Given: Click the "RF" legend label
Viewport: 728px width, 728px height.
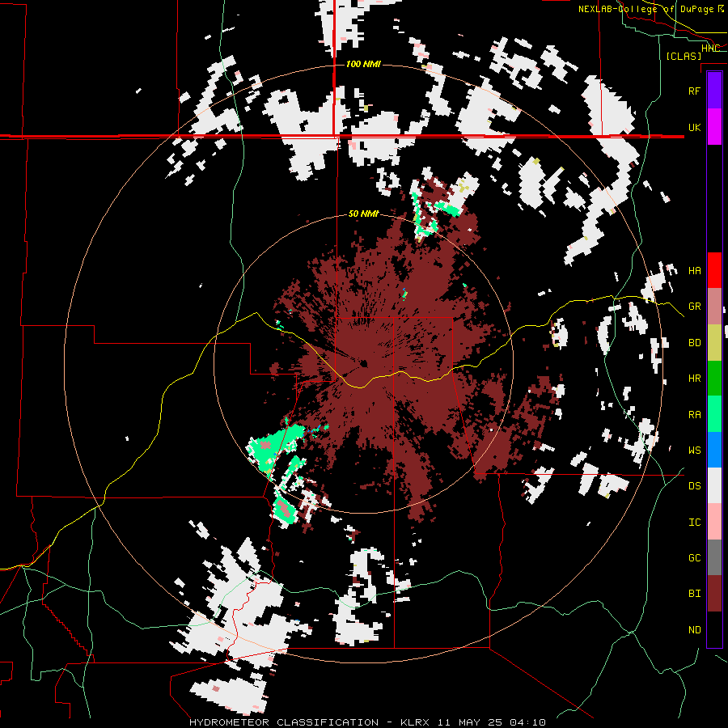Looking at the screenshot, I should point(694,91).
